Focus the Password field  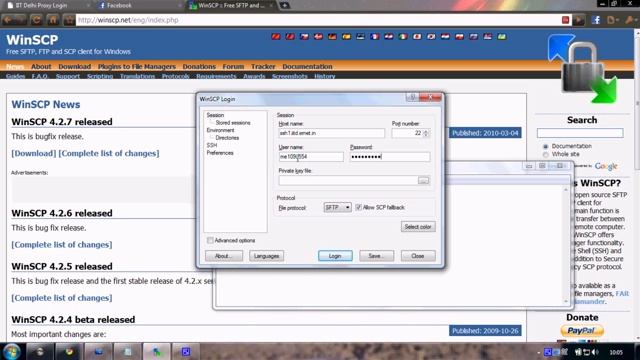390,157
